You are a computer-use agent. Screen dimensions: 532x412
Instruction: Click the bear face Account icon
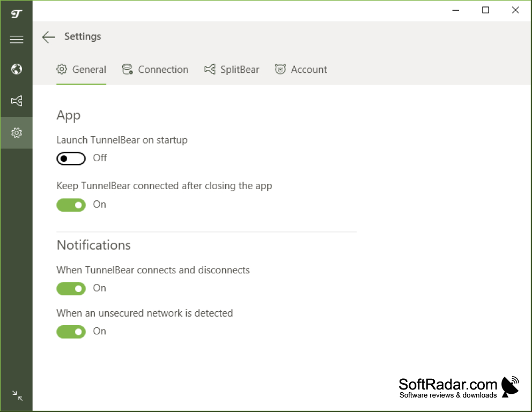pyautogui.click(x=280, y=69)
